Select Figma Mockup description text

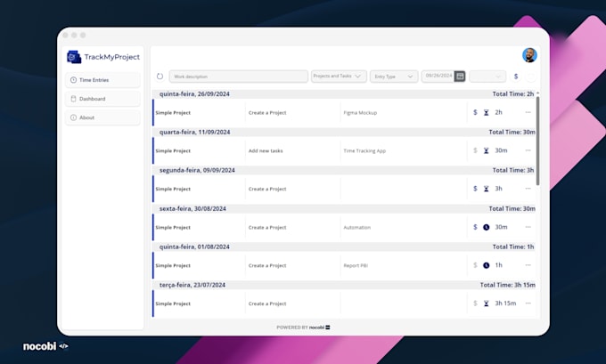(x=360, y=113)
